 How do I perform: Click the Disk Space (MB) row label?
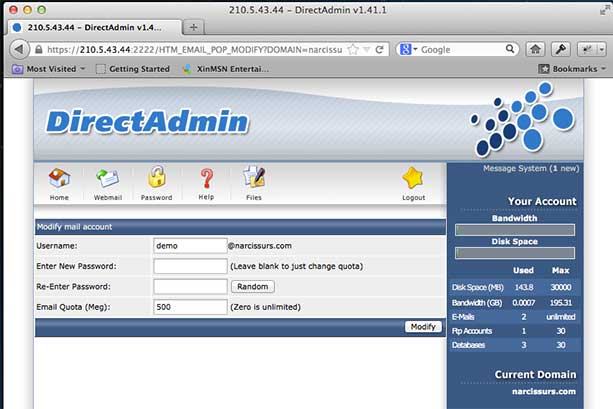pos(477,287)
